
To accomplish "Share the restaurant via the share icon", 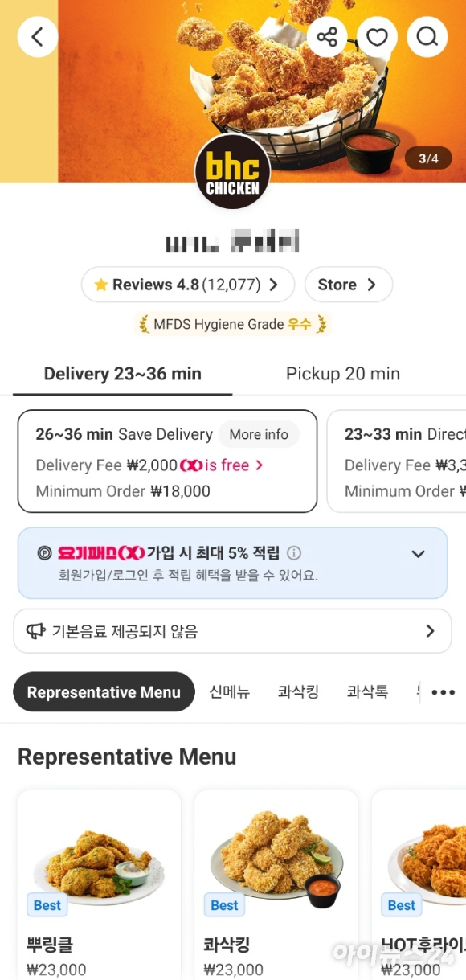I will (x=328, y=36).
